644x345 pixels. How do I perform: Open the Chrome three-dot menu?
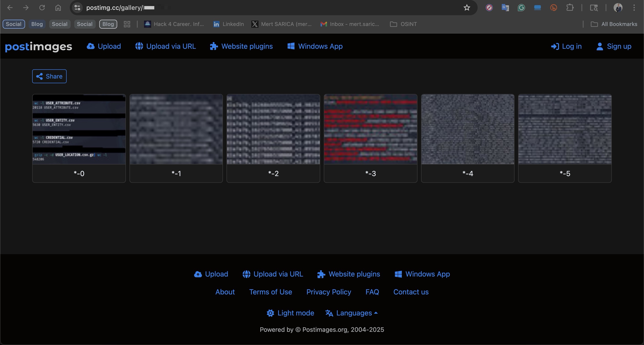(x=634, y=8)
